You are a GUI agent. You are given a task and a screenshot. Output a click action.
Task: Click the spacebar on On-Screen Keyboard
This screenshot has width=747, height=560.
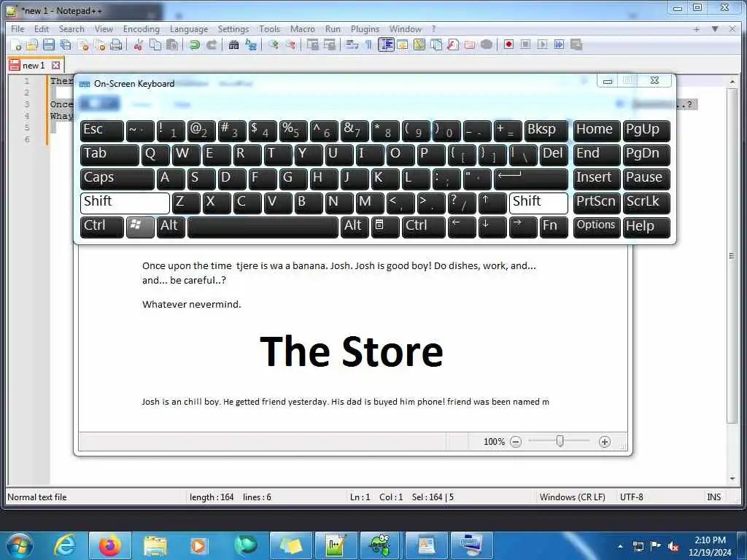[x=263, y=227]
